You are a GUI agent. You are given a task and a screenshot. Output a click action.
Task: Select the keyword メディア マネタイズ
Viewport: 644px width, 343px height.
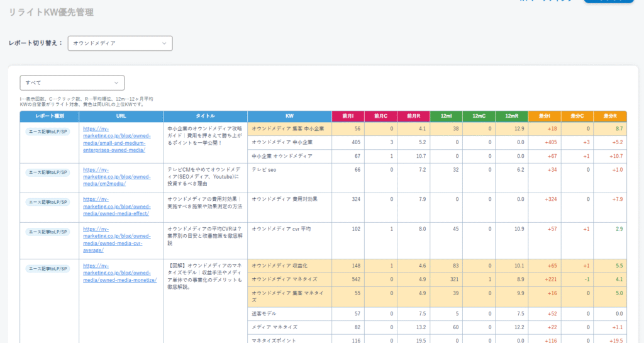274,327
